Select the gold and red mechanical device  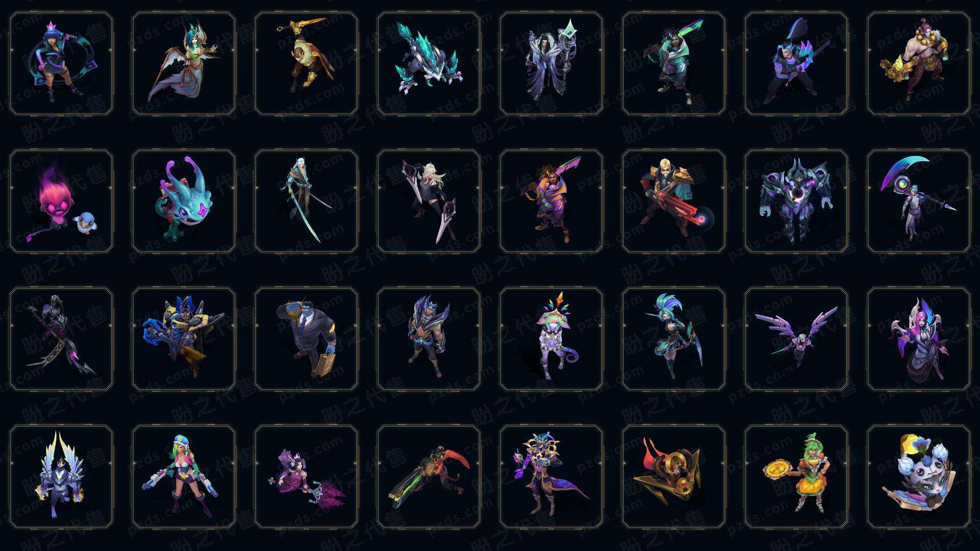click(674, 477)
